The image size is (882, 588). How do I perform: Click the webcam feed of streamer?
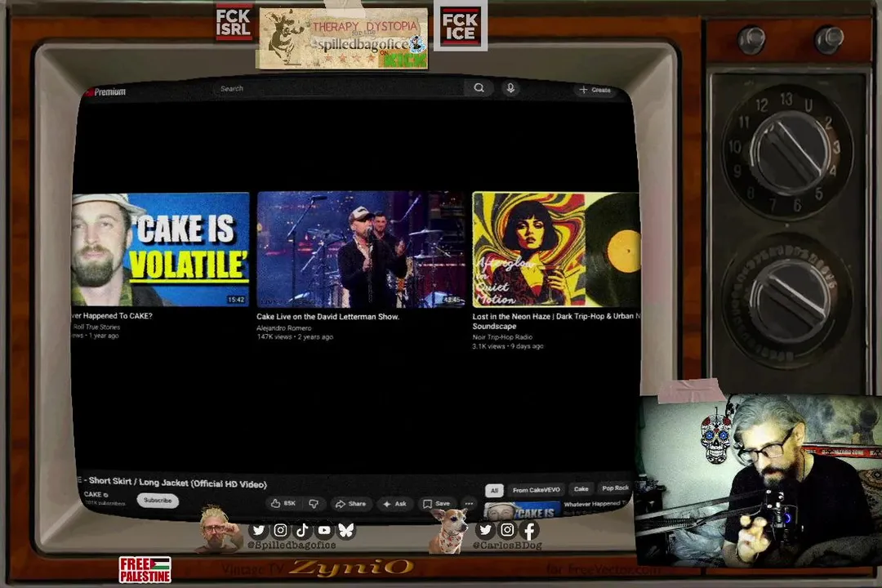click(758, 481)
